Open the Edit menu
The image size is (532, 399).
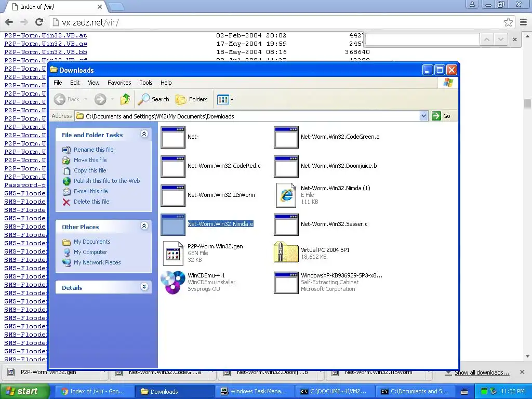pos(75,83)
